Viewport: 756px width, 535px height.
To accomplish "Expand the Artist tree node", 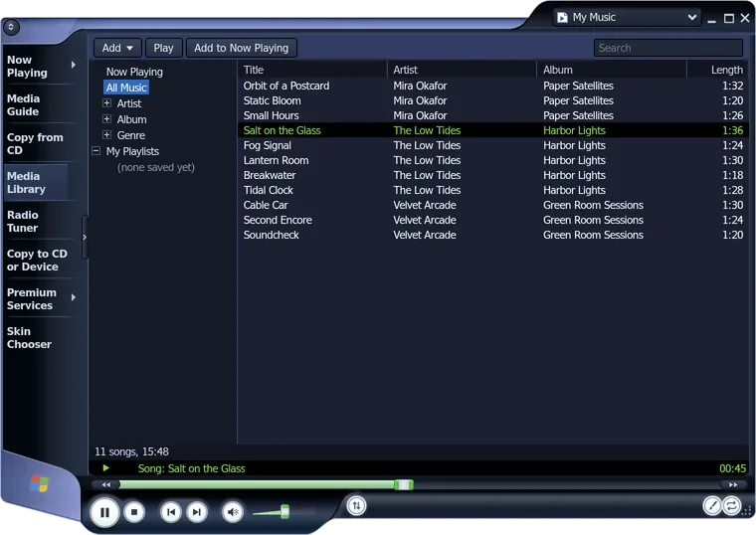I will point(107,103).
